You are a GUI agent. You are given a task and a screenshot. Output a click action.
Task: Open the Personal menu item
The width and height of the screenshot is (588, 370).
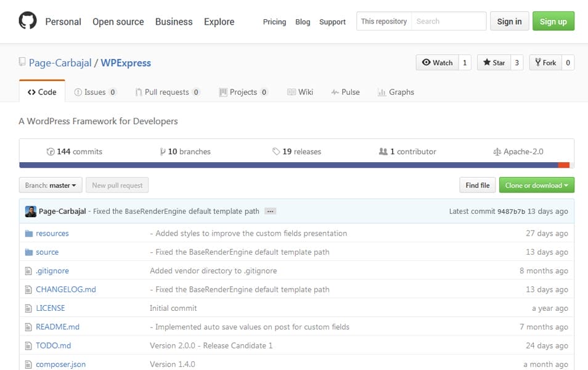pyautogui.click(x=63, y=22)
